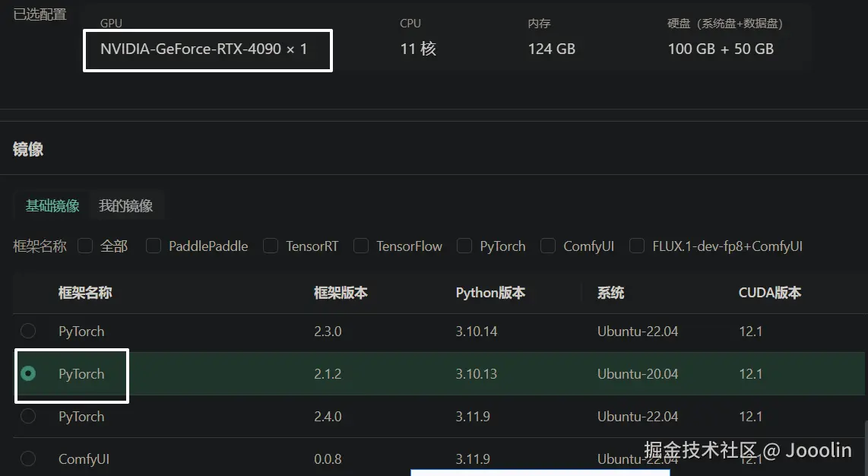Image resolution: width=868 pixels, height=476 pixels.
Task: Click the 框架版本 column header
Action: click(x=341, y=293)
